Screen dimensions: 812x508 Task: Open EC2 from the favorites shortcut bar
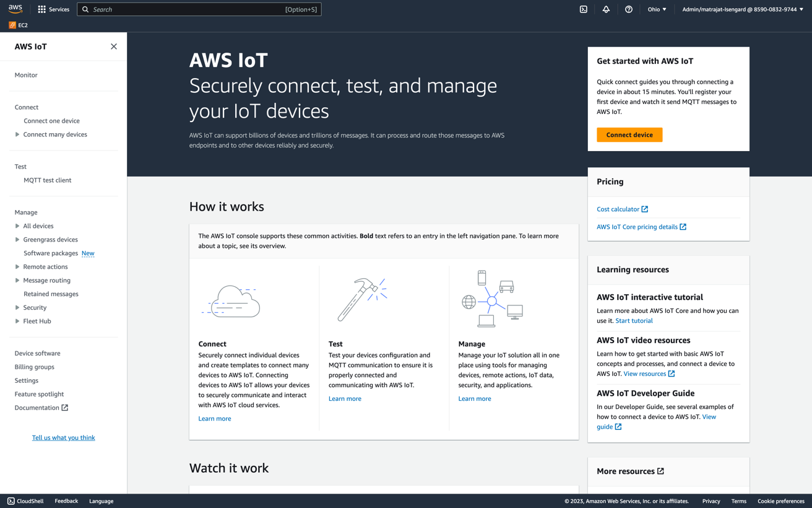[x=18, y=25]
